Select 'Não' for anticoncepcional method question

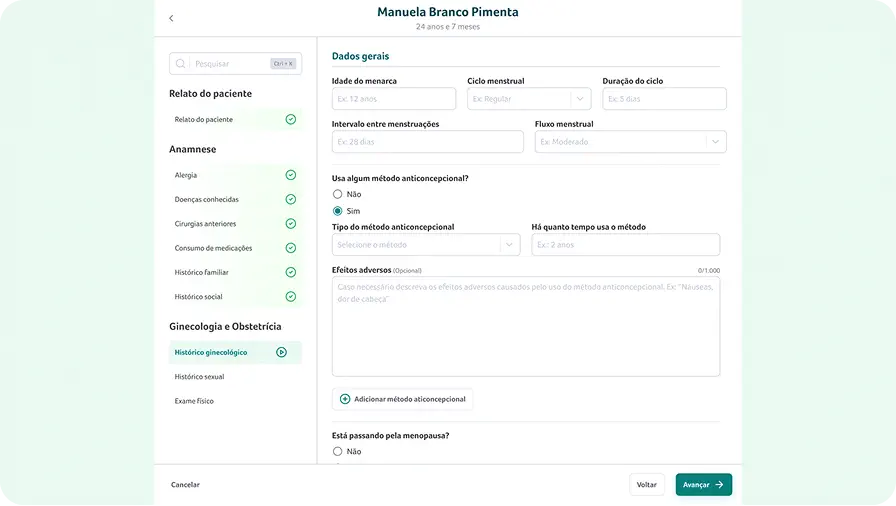338,194
